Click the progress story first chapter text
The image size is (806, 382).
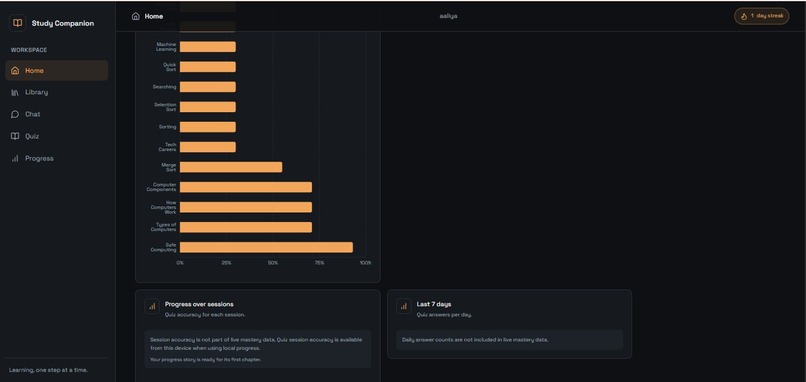point(206,359)
